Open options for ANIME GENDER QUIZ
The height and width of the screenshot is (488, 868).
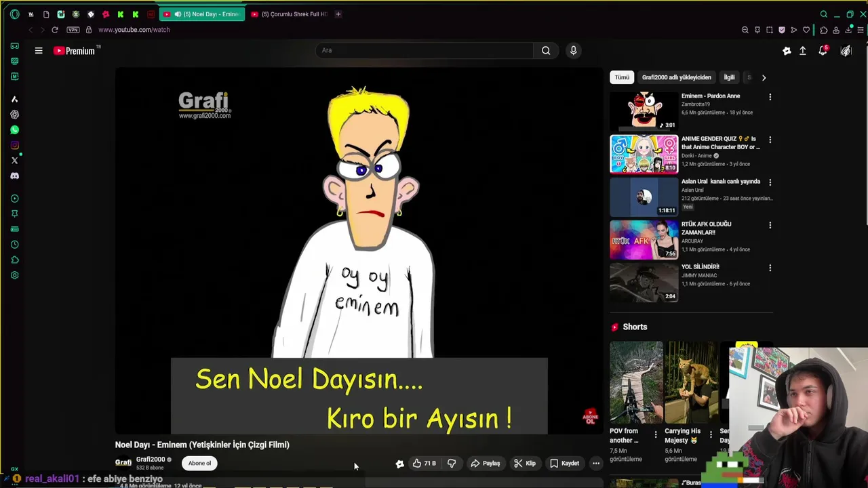point(770,140)
